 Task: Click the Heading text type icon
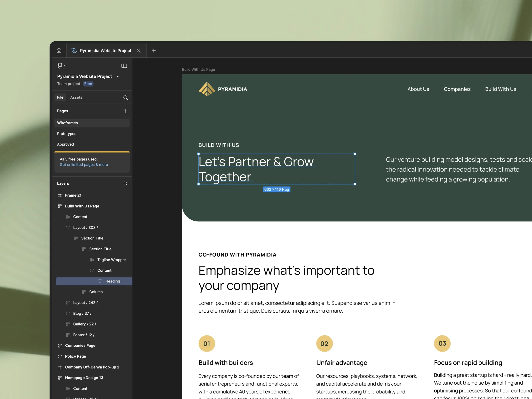pyautogui.click(x=100, y=281)
